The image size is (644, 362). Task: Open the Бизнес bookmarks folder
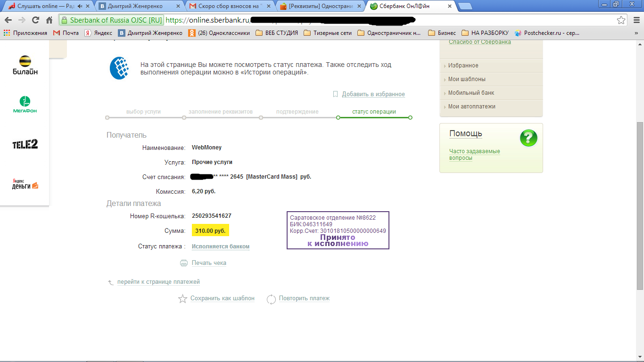[442, 33]
